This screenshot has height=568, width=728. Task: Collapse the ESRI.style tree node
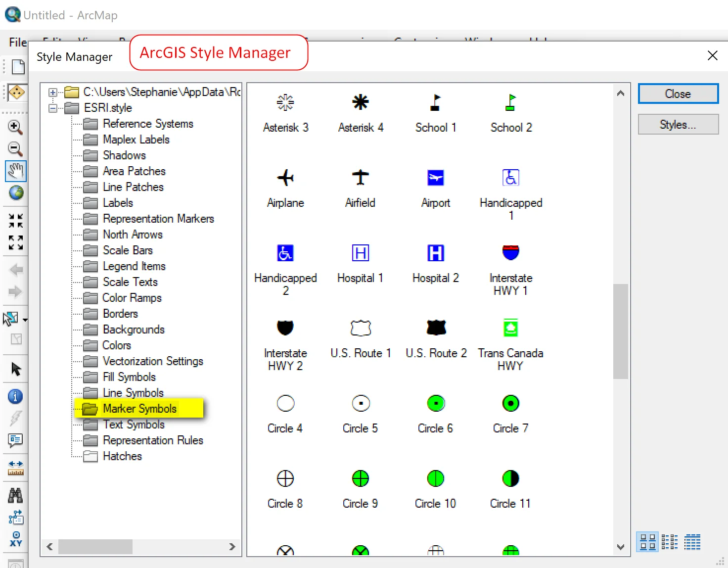[x=53, y=108]
